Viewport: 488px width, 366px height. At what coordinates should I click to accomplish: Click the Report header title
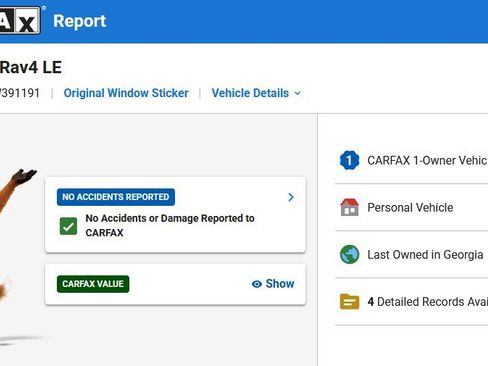[x=79, y=21]
